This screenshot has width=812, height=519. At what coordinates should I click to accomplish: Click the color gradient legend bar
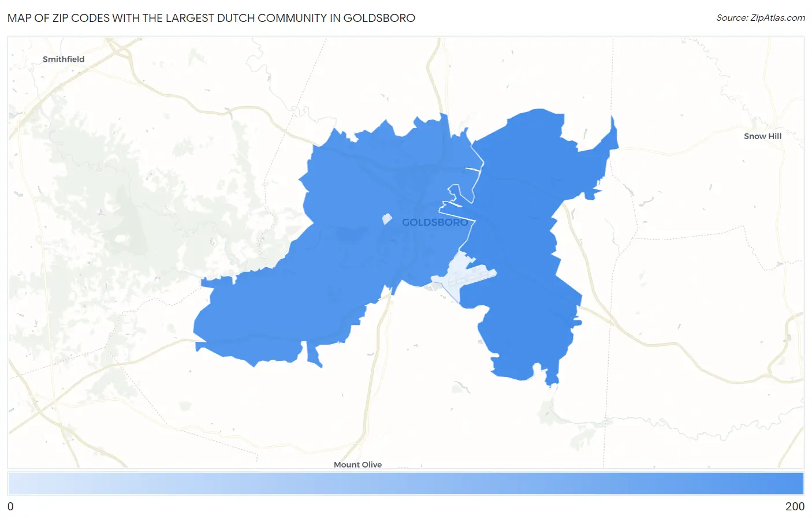tap(405, 484)
